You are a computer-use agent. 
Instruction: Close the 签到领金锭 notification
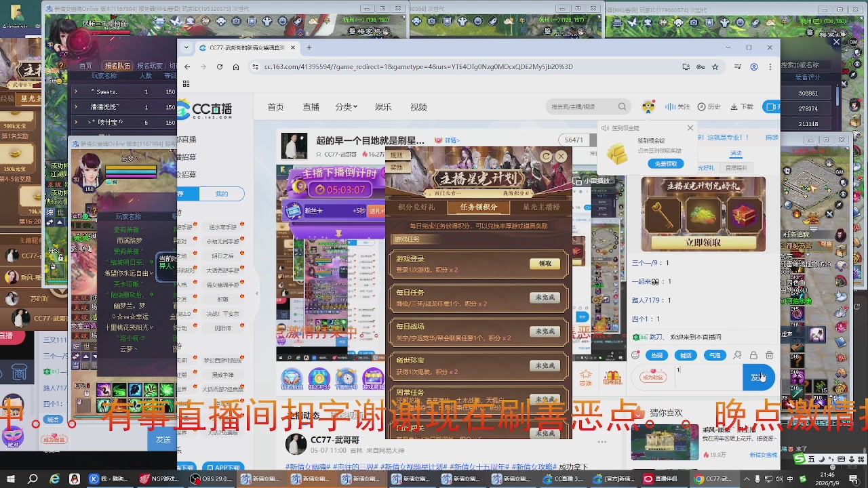click(x=690, y=128)
